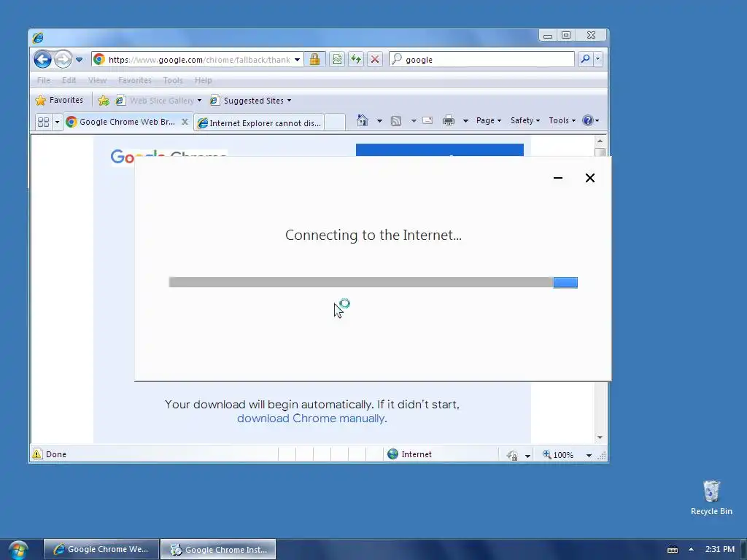Expand the Home dropdown arrow
Viewport: 747px width, 560px height.
[x=379, y=121]
